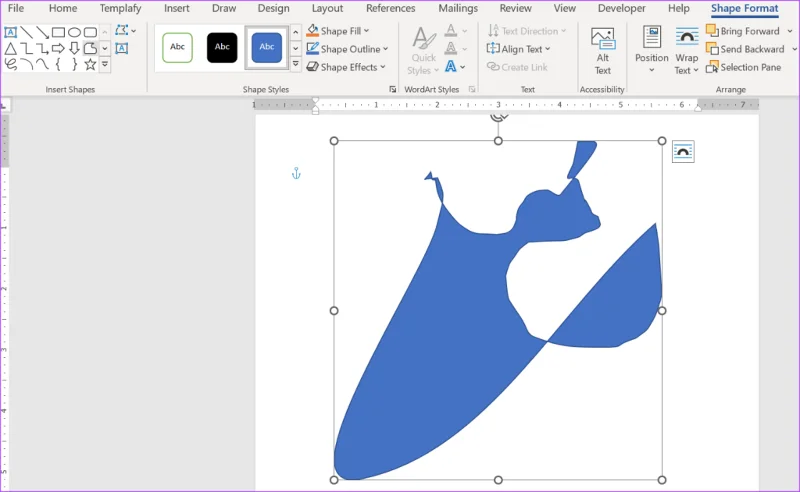Switch to Home tab

[x=63, y=8]
